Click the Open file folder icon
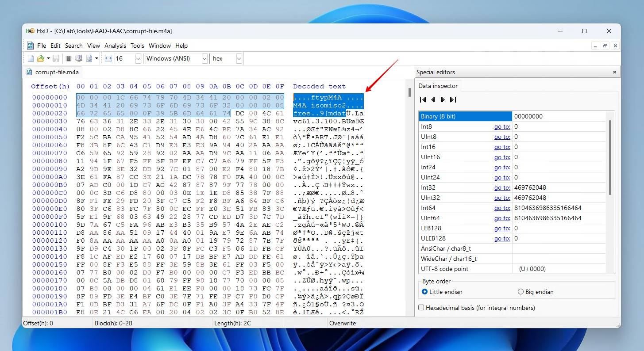This screenshot has width=644, height=351. coord(40,58)
